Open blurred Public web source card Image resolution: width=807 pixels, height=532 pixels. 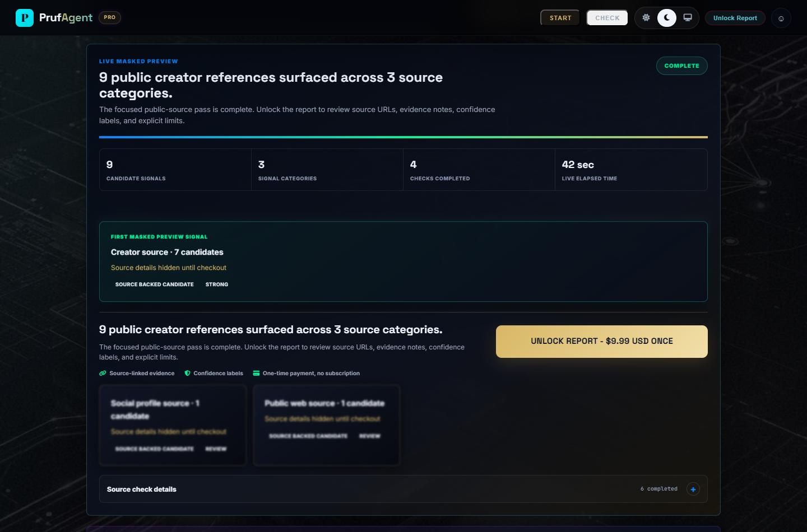[327, 426]
